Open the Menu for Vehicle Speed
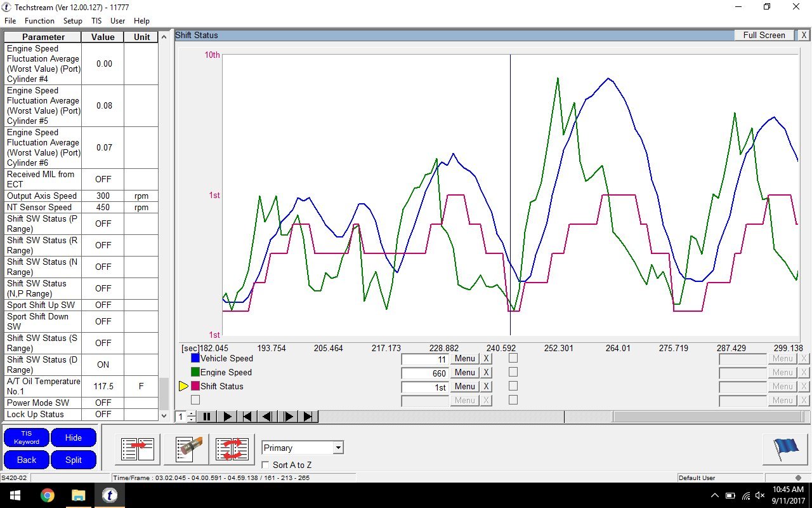 (464, 359)
